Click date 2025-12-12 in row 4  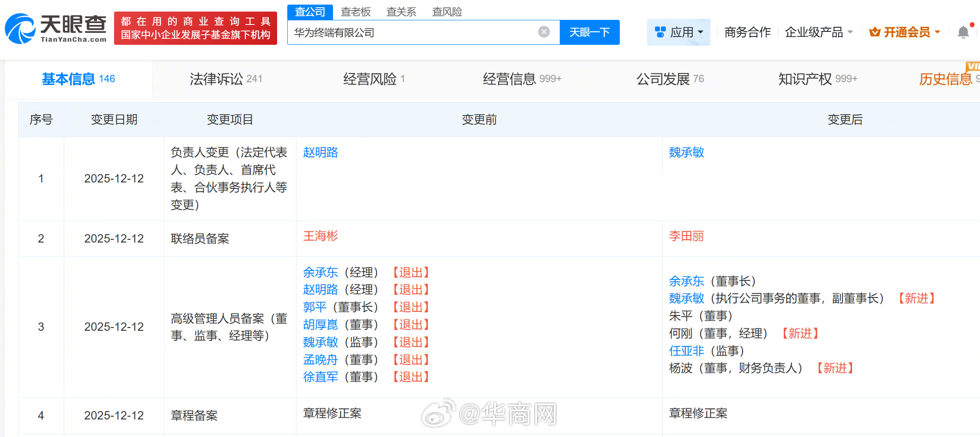[x=114, y=416]
